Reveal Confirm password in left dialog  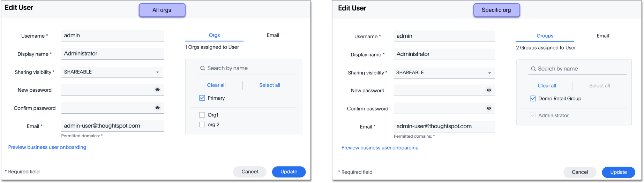tap(157, 108)
